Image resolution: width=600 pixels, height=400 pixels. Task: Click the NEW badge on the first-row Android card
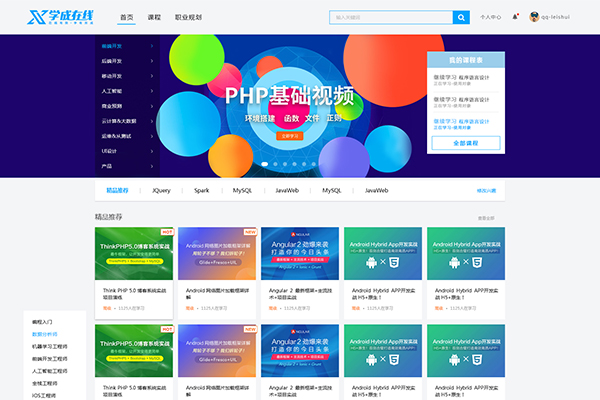pos(250,232)
